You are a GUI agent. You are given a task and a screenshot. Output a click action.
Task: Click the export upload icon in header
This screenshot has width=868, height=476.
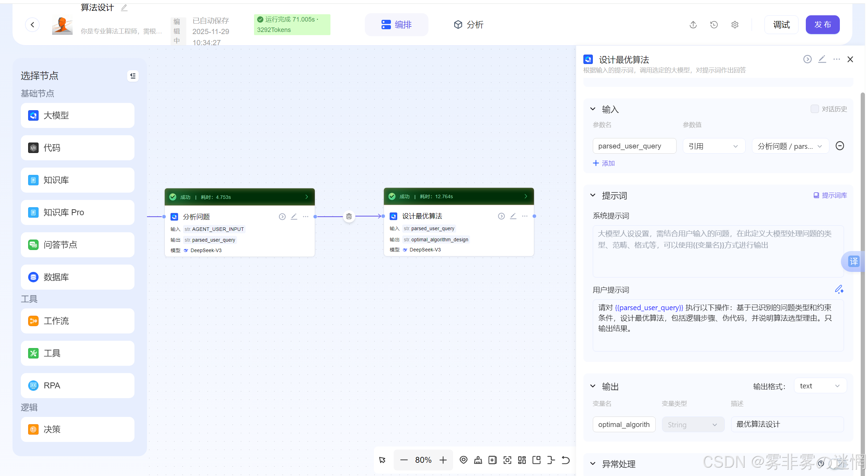(693, 25)
